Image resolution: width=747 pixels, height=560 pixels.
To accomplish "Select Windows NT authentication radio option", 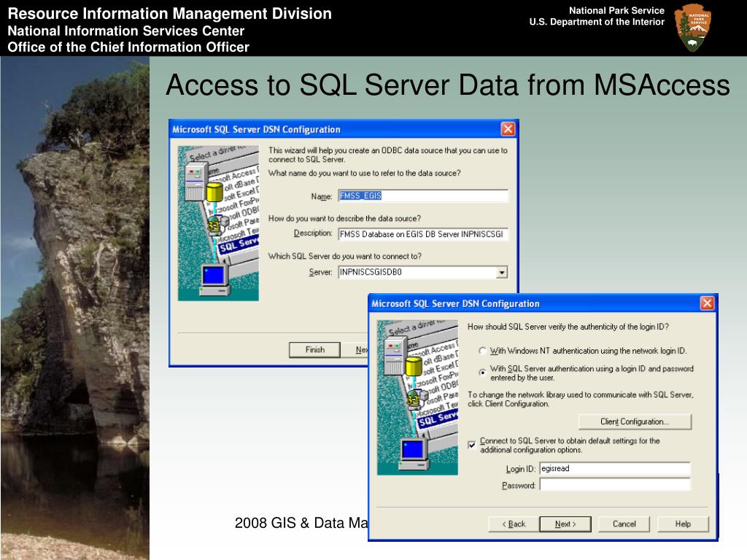I will [x=483, y=351].
